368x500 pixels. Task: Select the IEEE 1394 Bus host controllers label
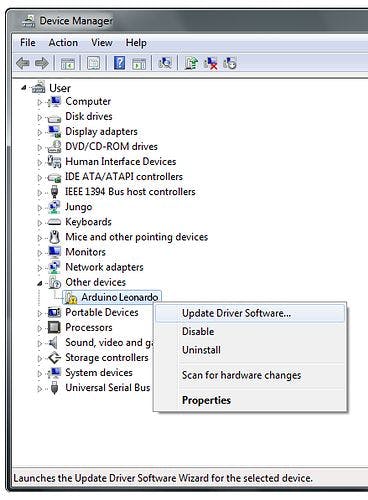(x=130, y=192)
